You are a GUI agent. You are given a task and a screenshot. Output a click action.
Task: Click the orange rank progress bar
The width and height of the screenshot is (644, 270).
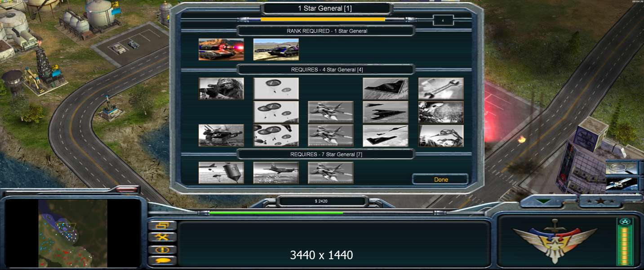pyautogui.click(x=323, y=19)
